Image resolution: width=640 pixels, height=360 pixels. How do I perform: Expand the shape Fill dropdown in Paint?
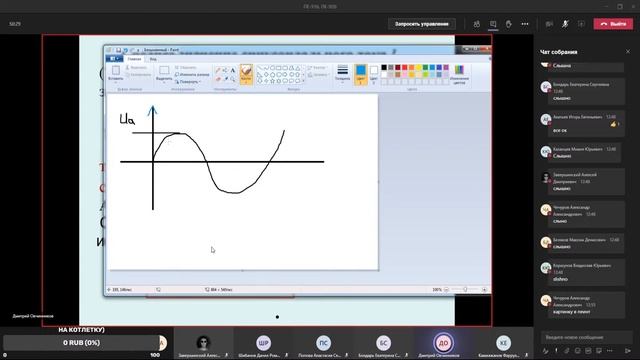[x=318, y=75]
